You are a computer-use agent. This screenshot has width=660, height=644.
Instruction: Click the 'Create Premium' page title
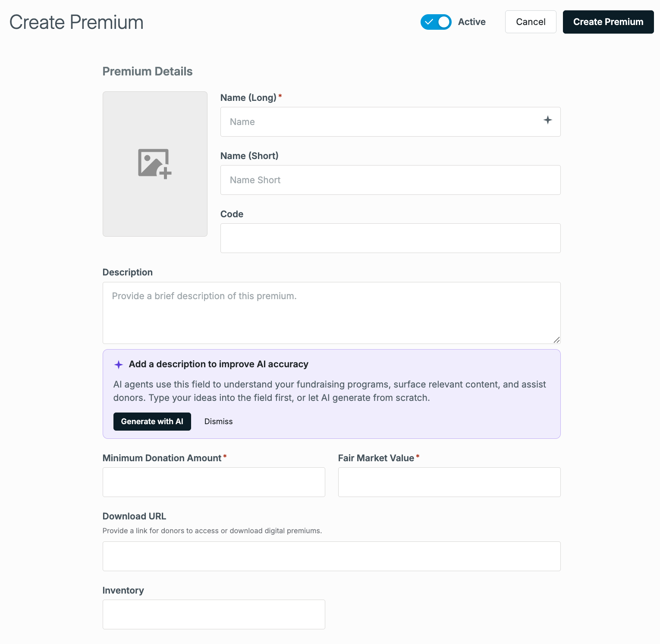point(77,22)
